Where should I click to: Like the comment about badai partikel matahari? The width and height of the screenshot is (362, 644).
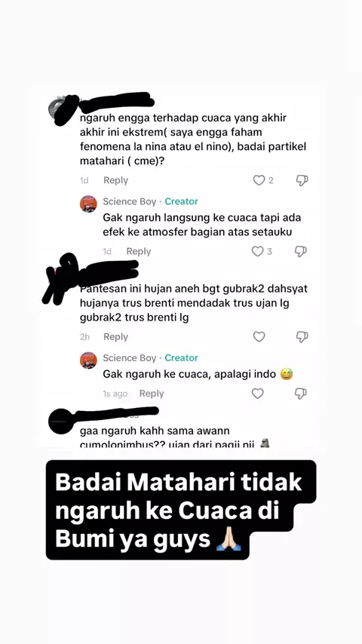[x=259, y=180]
